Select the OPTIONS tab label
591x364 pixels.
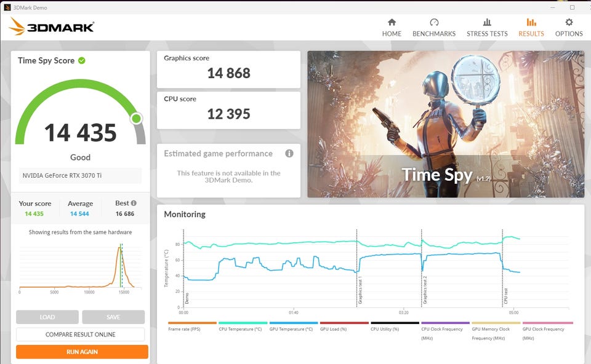point(569,33)
